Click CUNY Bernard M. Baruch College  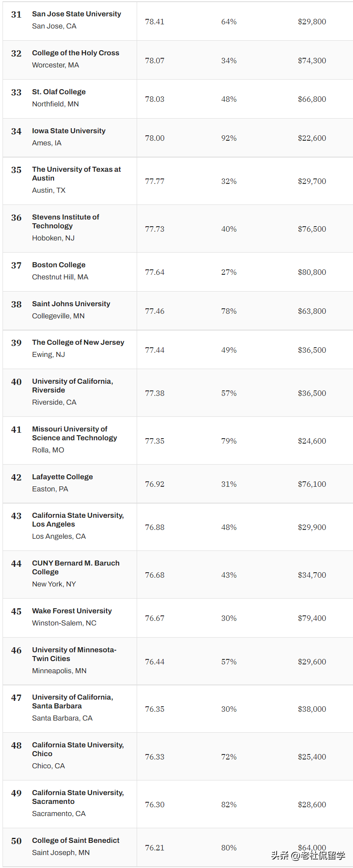[75, 568]
